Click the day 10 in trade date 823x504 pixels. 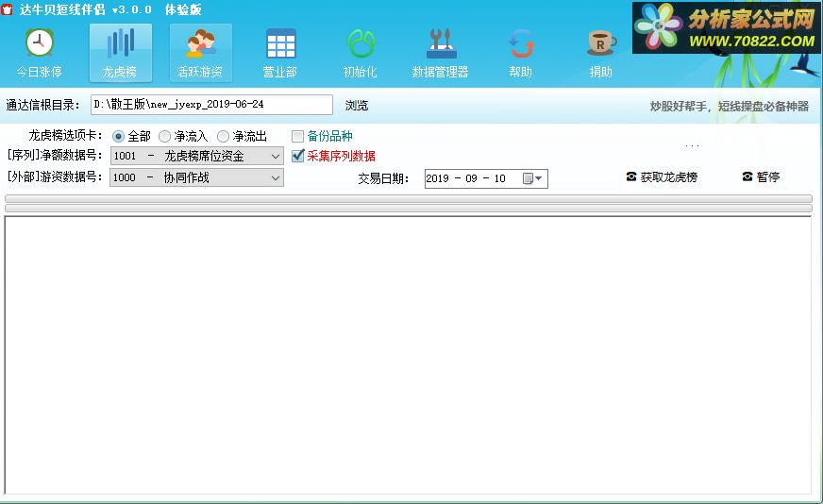click(x=499, y=178)
